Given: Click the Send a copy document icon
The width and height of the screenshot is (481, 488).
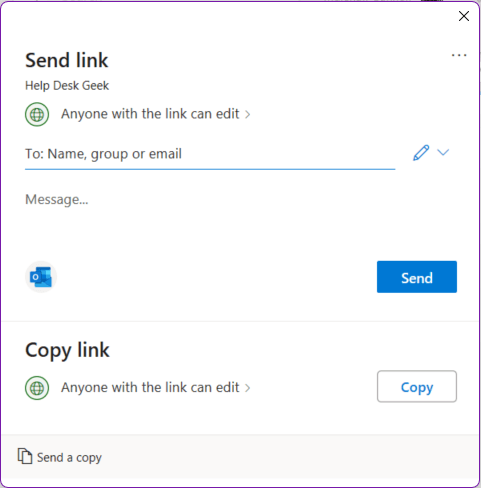Looking at the screenshot, I should (25, 456).
